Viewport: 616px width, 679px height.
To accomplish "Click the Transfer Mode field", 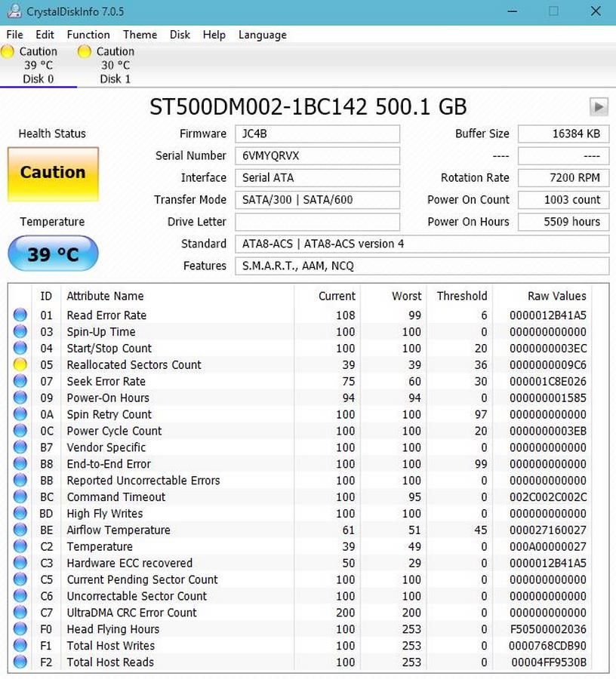I will tap(317, 200).
